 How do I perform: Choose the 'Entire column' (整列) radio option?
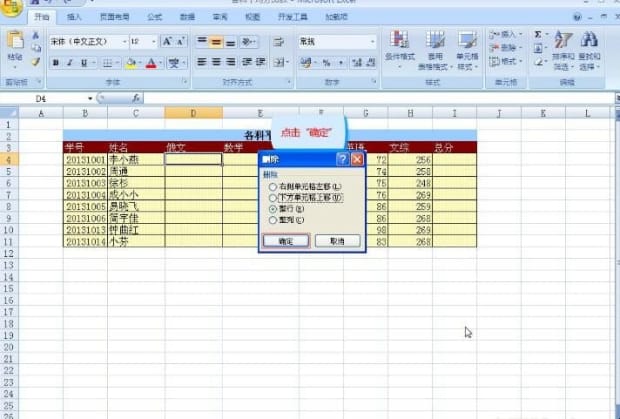click(272, 220)
